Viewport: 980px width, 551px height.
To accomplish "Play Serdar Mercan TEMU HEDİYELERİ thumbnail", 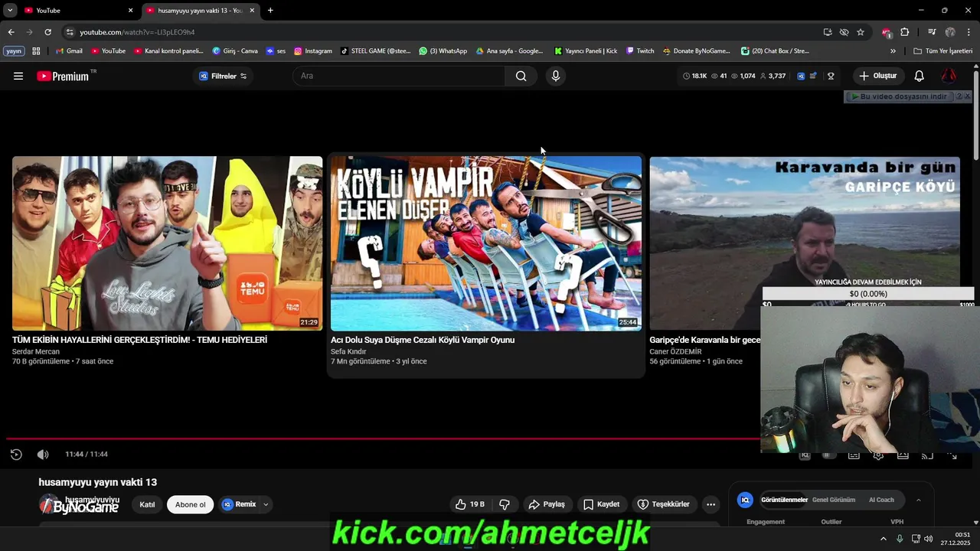I will tap(167, 243).
